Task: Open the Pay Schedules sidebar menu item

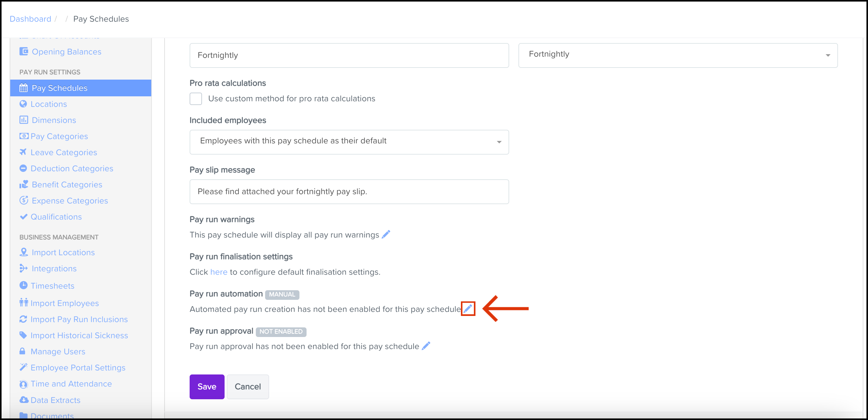Action: 59,88
